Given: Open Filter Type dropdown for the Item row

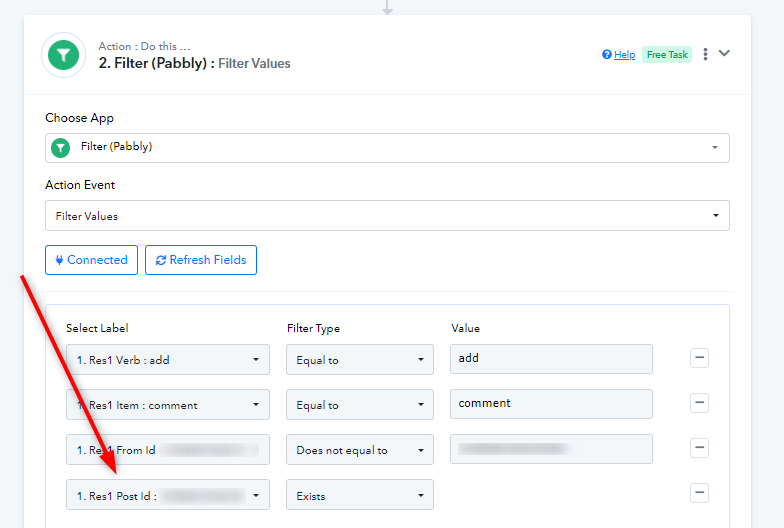Looking at the screenshot, I should pyautogui.click(x=360, y=404).
